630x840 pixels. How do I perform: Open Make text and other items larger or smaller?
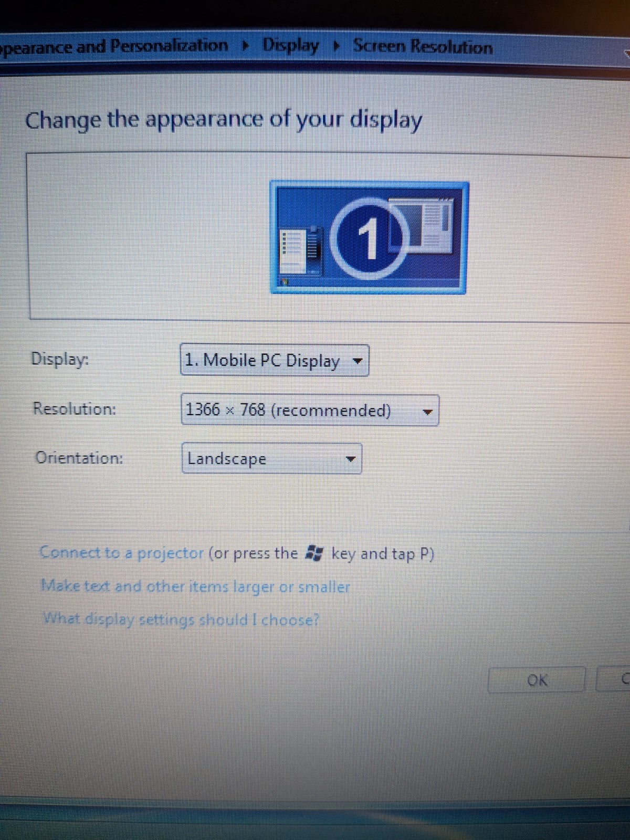point(196,586)
